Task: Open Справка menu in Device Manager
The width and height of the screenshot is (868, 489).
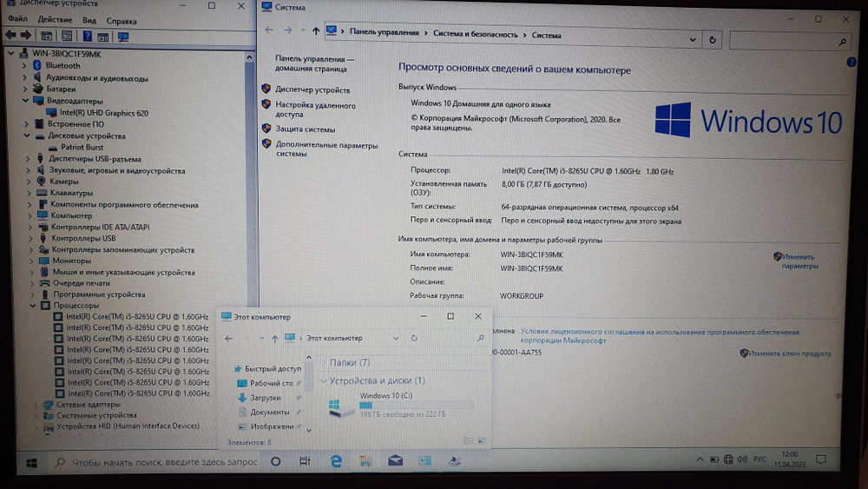Action: point(122,21)
